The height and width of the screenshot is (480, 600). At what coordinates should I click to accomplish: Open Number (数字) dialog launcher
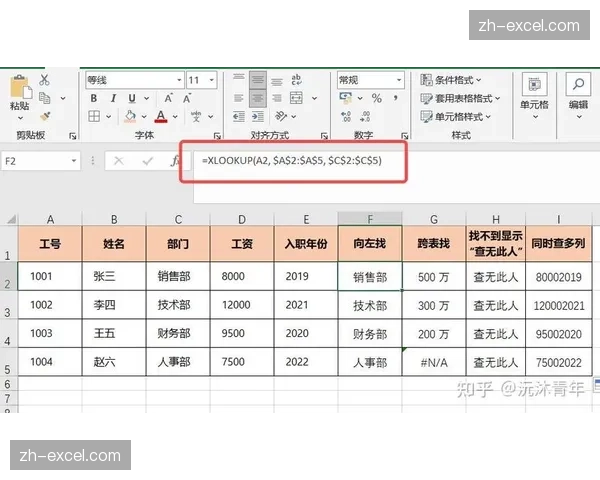coord(404,136)
